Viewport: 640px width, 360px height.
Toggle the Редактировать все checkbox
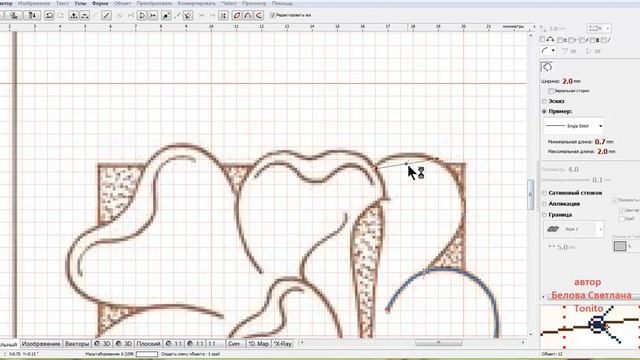pos(273,16)
